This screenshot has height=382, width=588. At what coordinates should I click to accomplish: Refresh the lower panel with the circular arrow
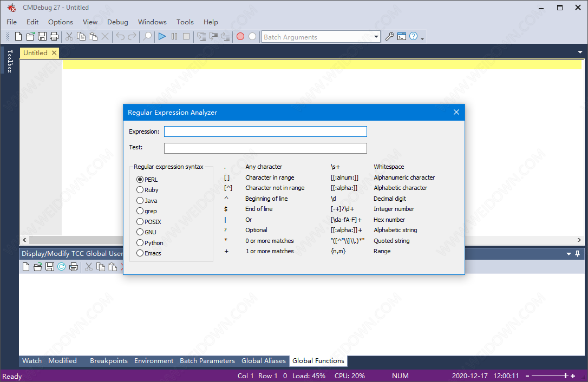[x=62, y=267]
